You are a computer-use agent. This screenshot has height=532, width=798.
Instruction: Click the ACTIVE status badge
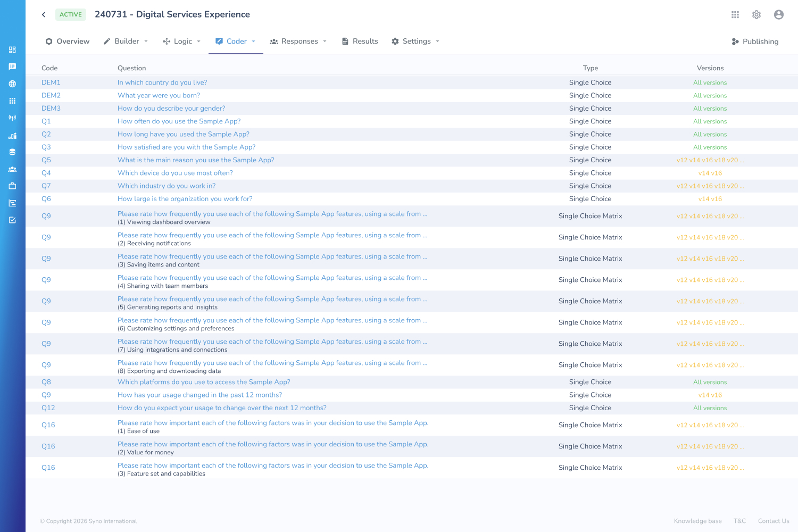click(71, 14)
